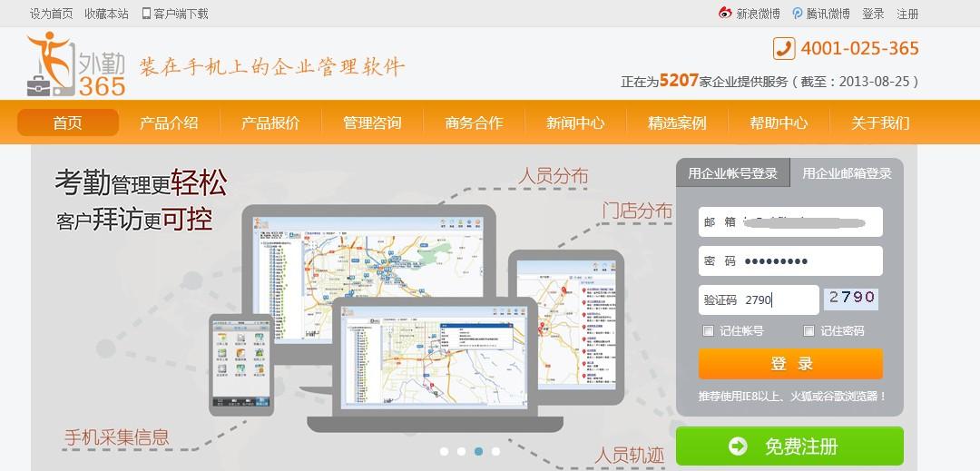Open the Sina Weibo (新浪微博) icon link
This screenshot has width=980, height=471.
[725, 14]
